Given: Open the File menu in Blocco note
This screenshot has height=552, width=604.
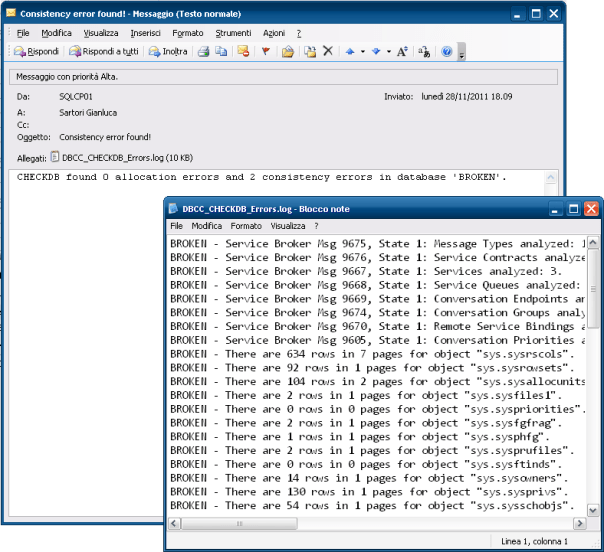Looking at the screenshot, I should click(x=176, y=226).
